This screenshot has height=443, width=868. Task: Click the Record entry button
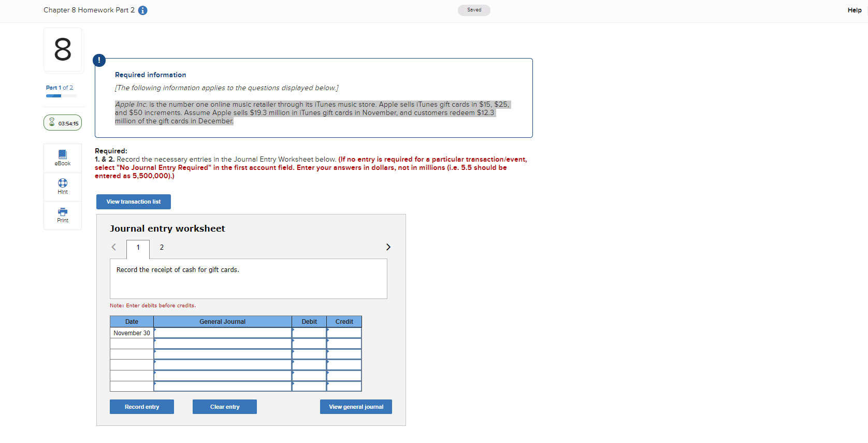pyautogui.click(x=142, y=407)
